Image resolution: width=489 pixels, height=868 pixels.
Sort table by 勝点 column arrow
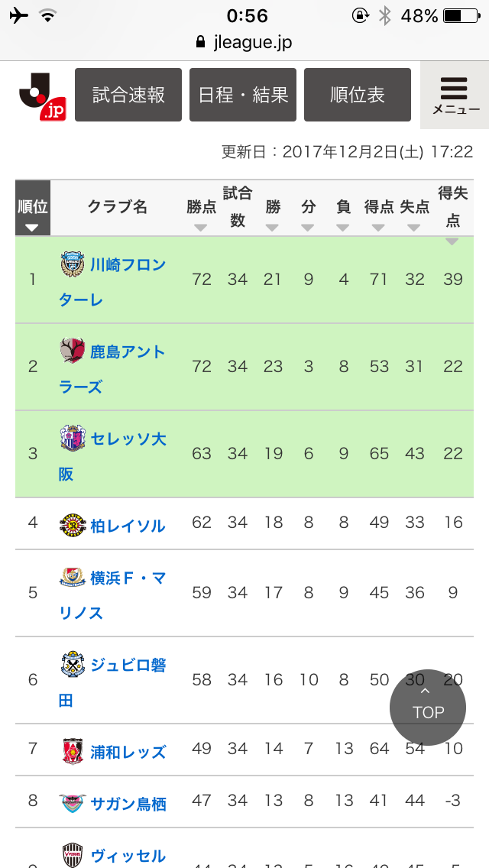click(201, 228)
